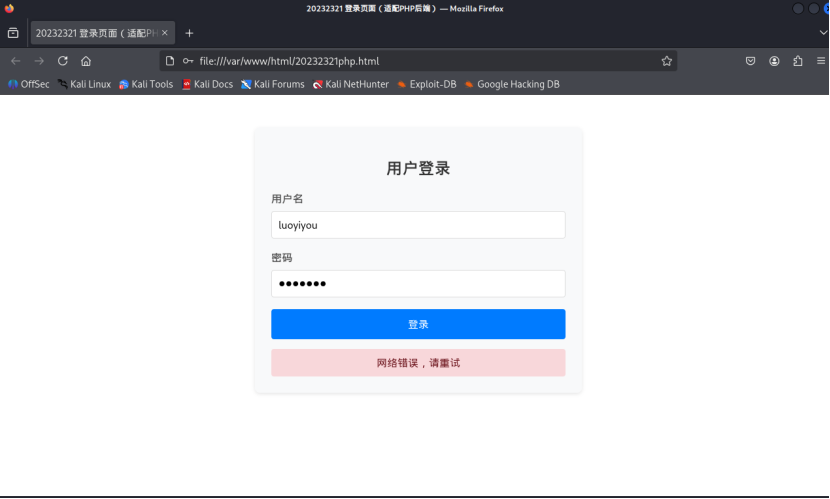This screenshot has width=830, height=499.
Task: Go back one page
Action: (15, 61)
